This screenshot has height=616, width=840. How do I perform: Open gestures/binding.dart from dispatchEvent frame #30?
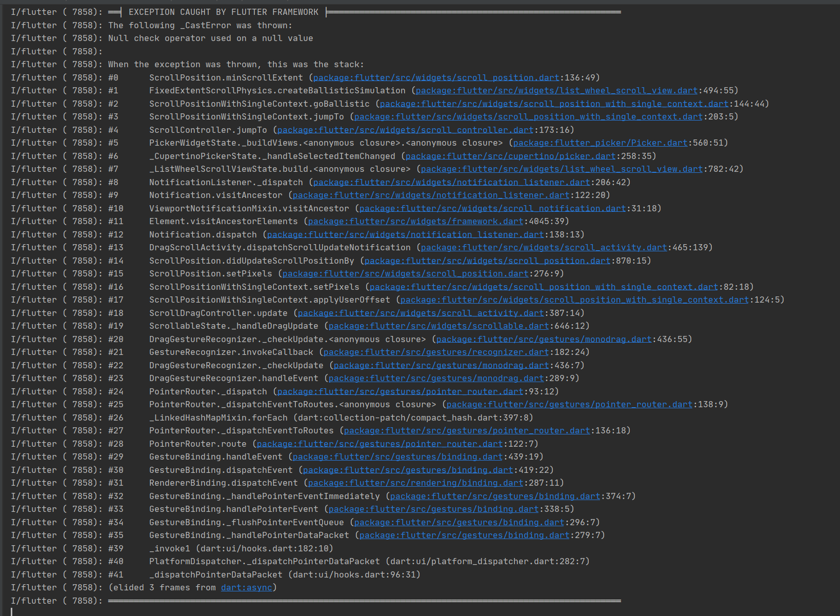click(x=408, y=470)
